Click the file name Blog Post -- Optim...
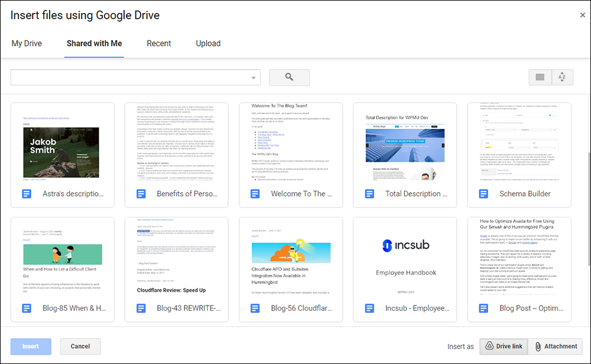The image size is (591, 364). click(531, 308)
